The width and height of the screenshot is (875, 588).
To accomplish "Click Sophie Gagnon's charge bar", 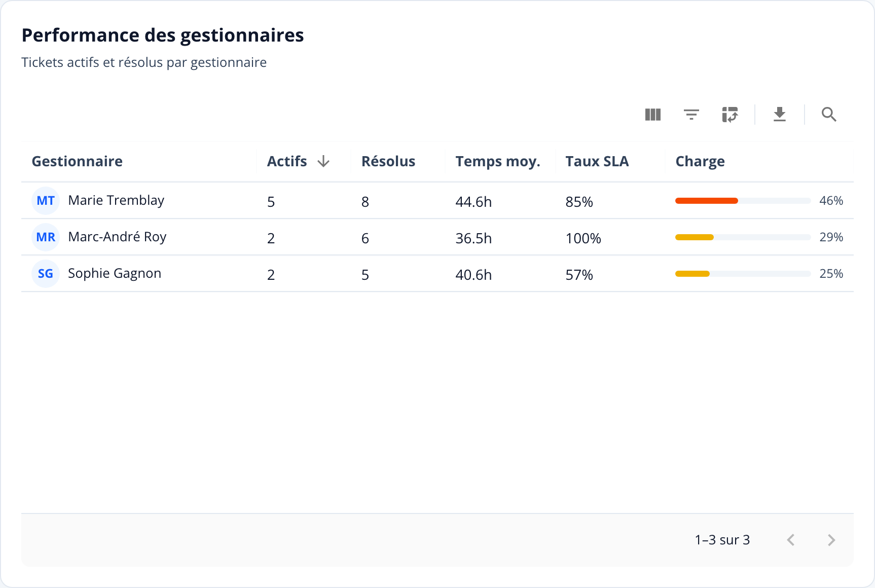I will [x=692, y=274].
